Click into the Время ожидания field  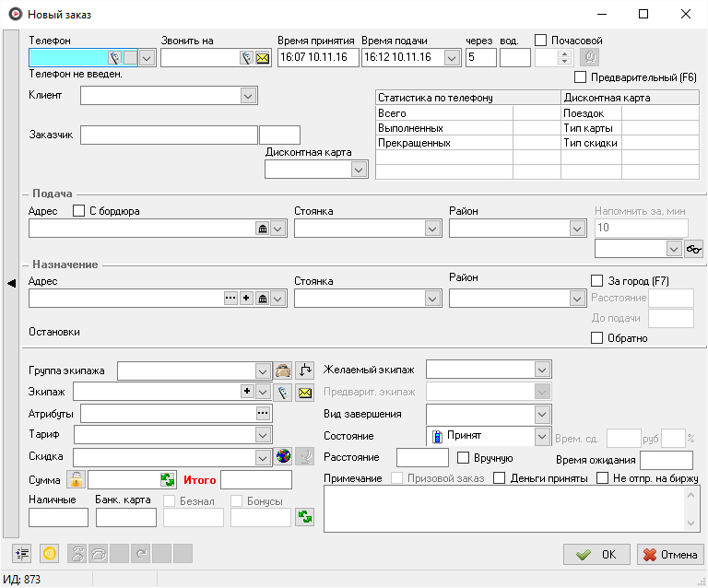[667, 460]
